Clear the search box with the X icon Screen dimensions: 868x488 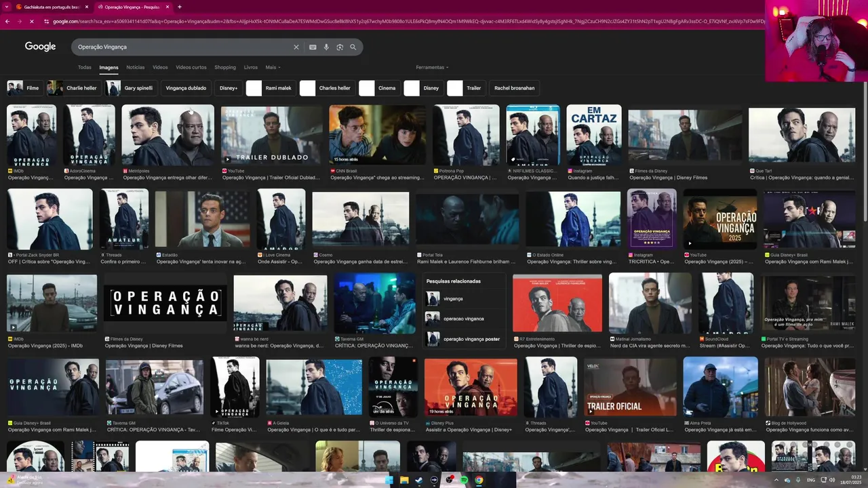click(296, 47)
